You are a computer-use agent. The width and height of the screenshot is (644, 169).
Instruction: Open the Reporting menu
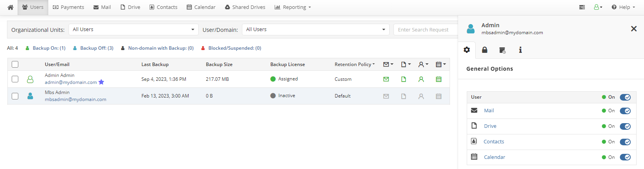pyautogui.click(x=293, y=7)
